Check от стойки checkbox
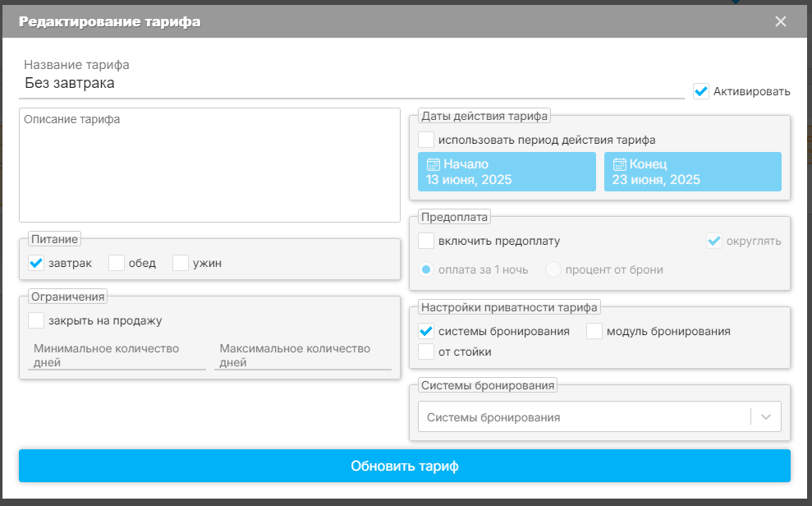Screen dimensions: 812x506 click(426, 352)
